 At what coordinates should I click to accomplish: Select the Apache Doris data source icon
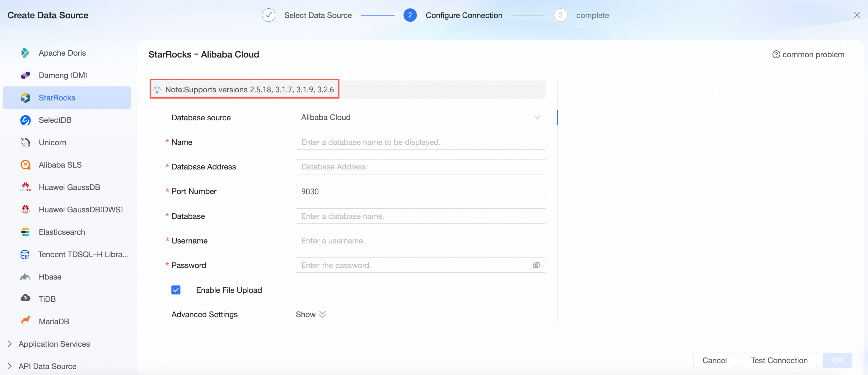coord(25,53)
